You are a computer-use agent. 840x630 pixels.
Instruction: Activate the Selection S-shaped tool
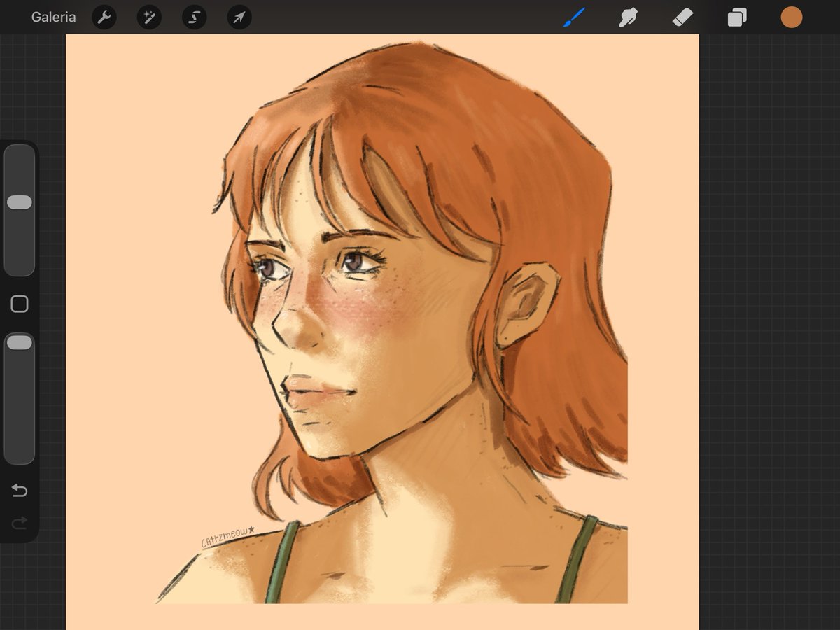coord(194,17)
